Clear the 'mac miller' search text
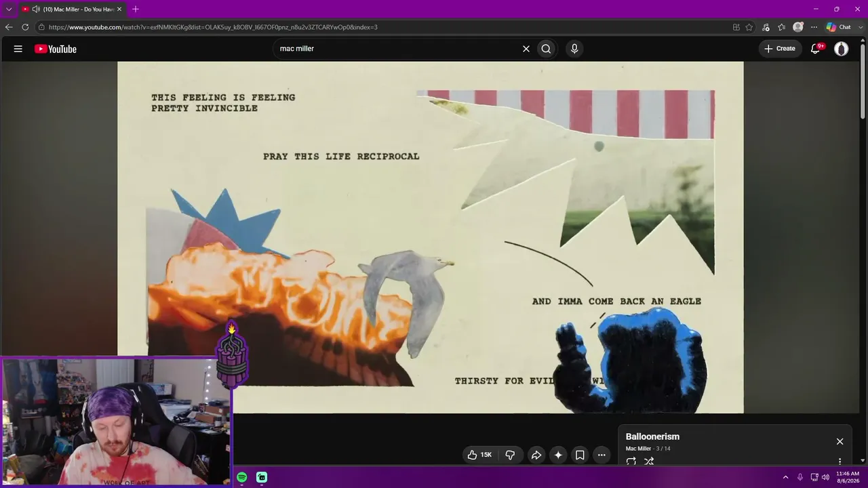Image resolution: width=868 pixels, height=488 pixels. [x=526, y=49]
